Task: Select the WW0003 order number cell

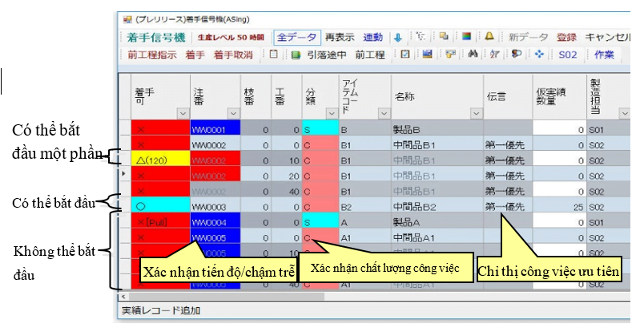Action: coord(215,206)
